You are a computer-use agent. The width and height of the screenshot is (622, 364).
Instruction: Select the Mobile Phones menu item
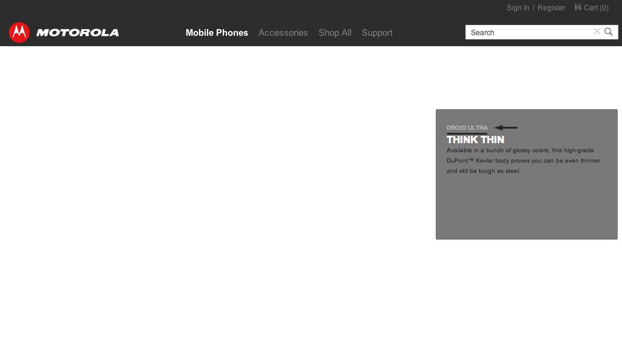[x=217, y=33]
